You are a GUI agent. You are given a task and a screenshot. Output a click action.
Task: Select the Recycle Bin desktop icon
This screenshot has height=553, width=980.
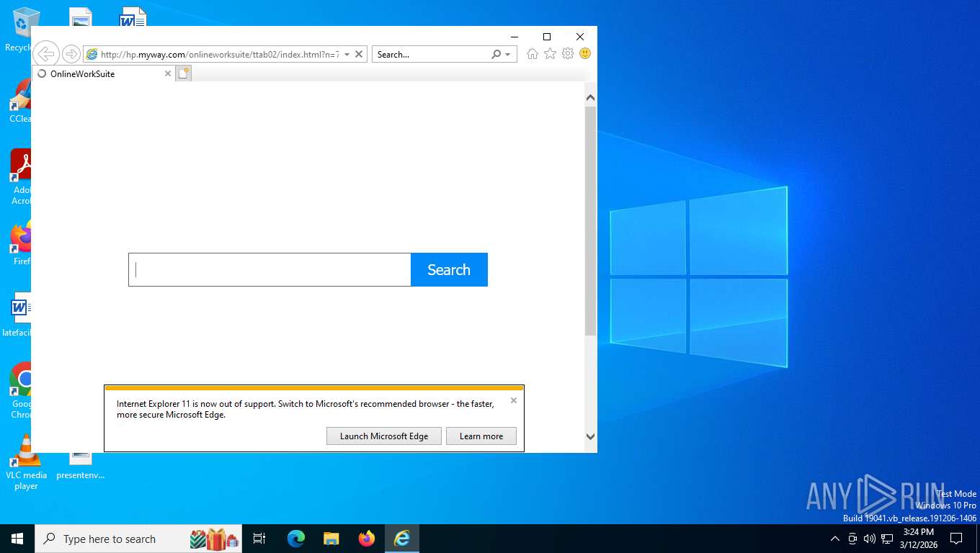click(17, 30)
